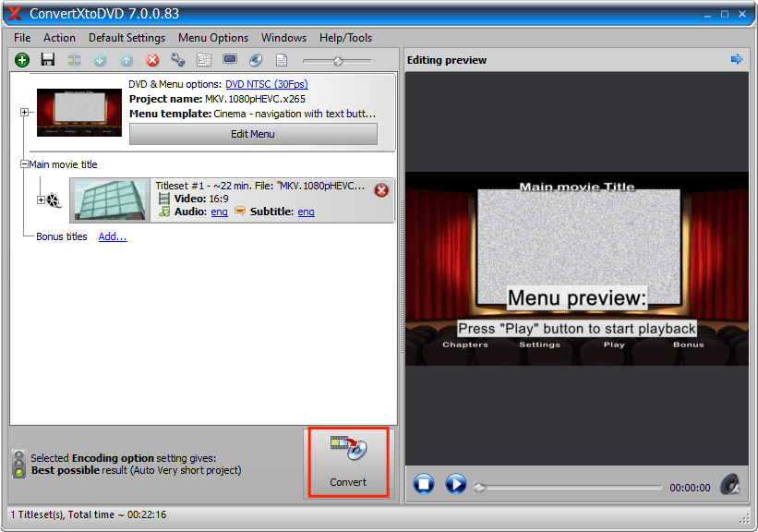This screenshot has width=758, height=532.
Task: Save the current project
Action: point(47,59)
